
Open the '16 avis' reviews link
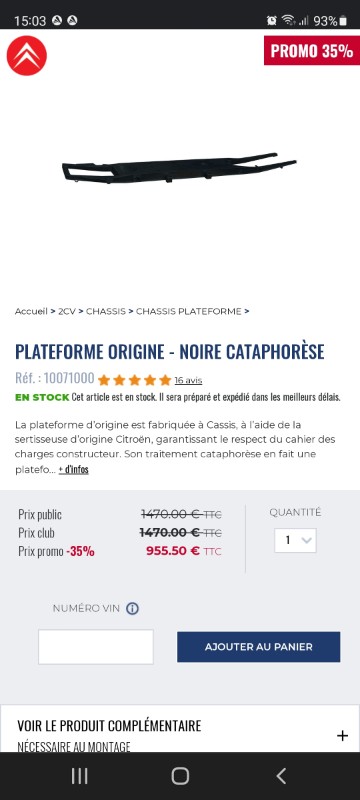(x=188, y=380)
